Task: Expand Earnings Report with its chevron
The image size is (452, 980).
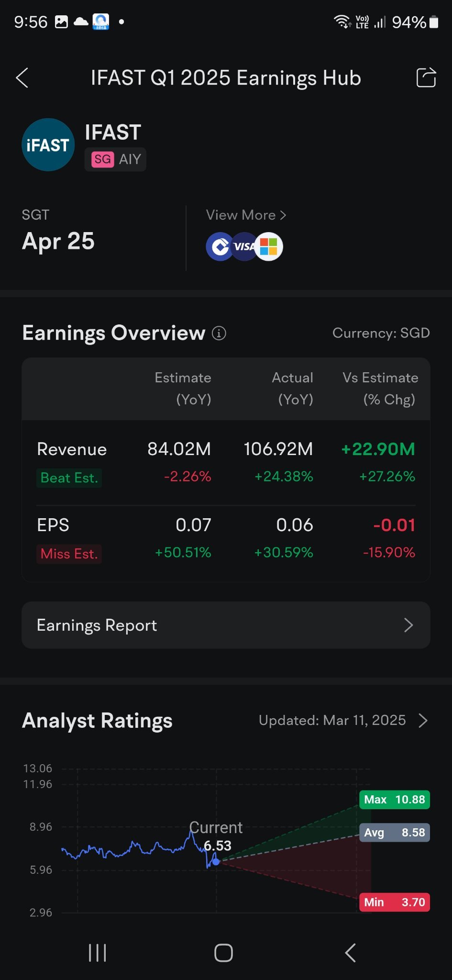Action: tap(408, 625)
